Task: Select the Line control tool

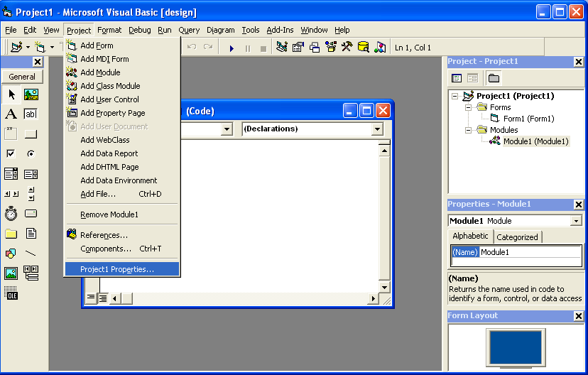Action: point(31,254)
